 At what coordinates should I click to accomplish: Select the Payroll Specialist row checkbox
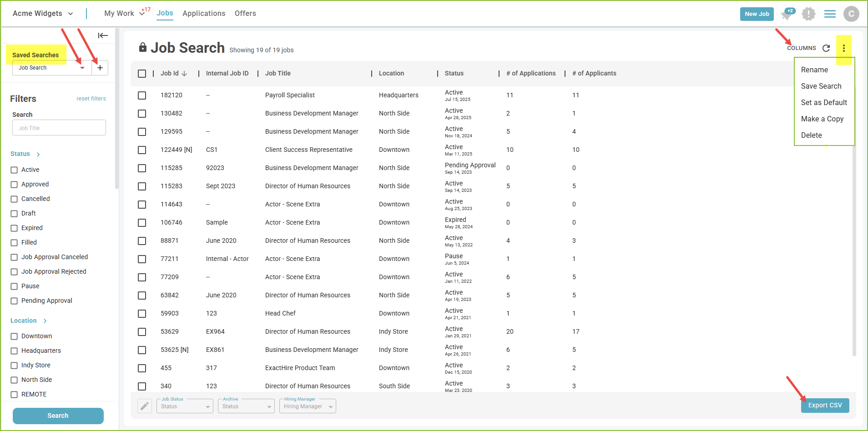click(x=142, y=95)
